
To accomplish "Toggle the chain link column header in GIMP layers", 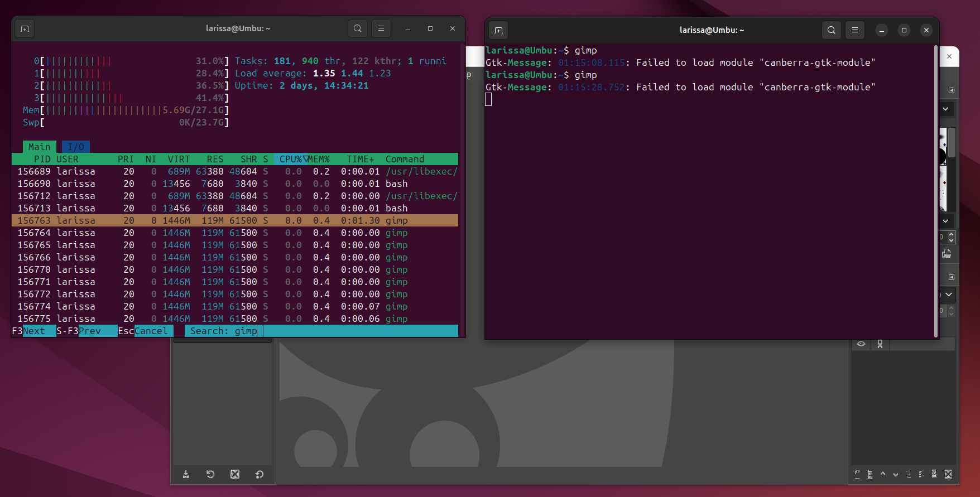I will point(880,344).
